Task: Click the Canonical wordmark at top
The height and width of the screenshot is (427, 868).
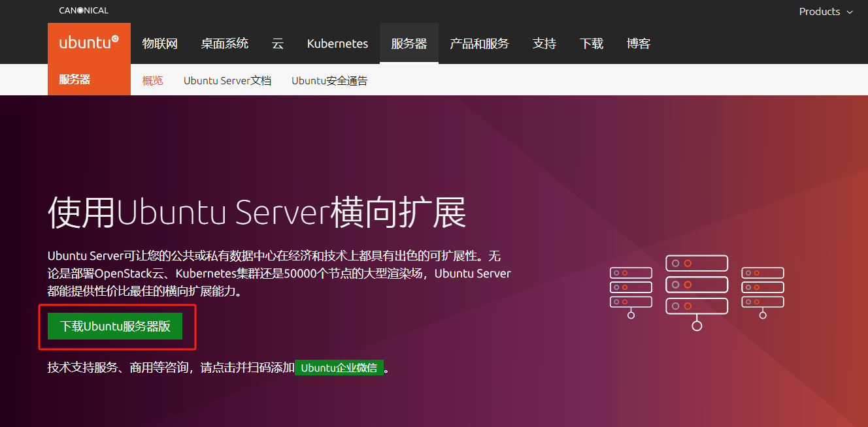Action: pos(84,10)
